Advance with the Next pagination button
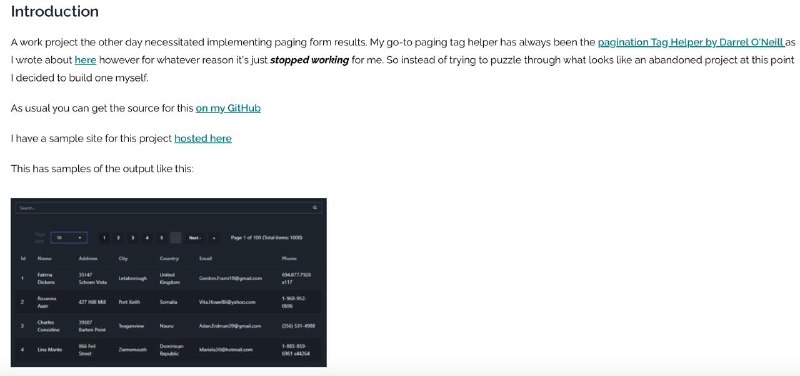 [195, 238]
